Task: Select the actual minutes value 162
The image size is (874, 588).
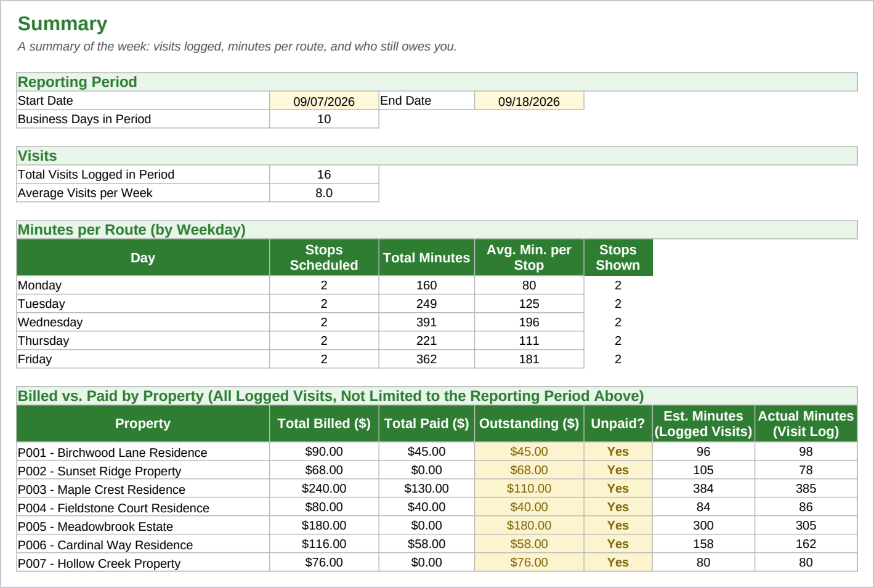Action: [x=806, y=544]
